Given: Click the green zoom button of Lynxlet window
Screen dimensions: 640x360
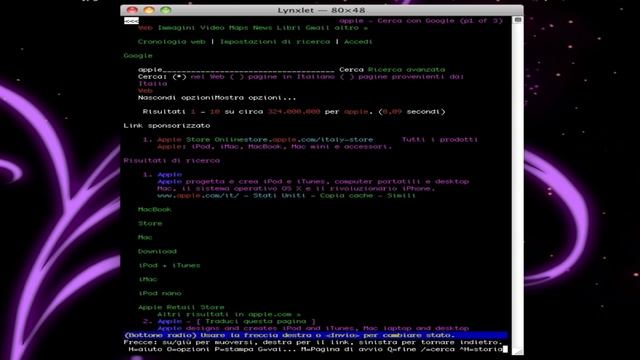Looking at the screenshot, I should click(166, 10).
